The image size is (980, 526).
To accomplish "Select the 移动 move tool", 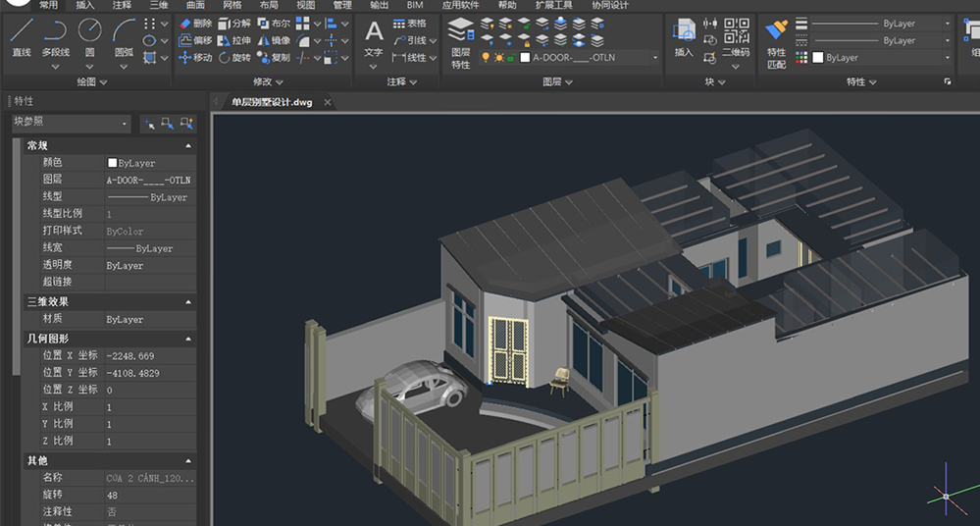I will (x=195, y=58).
